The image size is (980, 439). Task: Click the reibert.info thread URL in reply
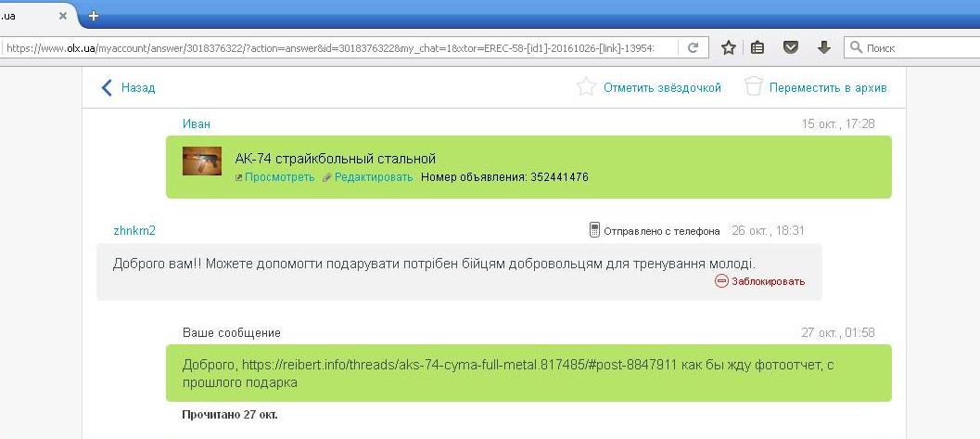[460, 365]
